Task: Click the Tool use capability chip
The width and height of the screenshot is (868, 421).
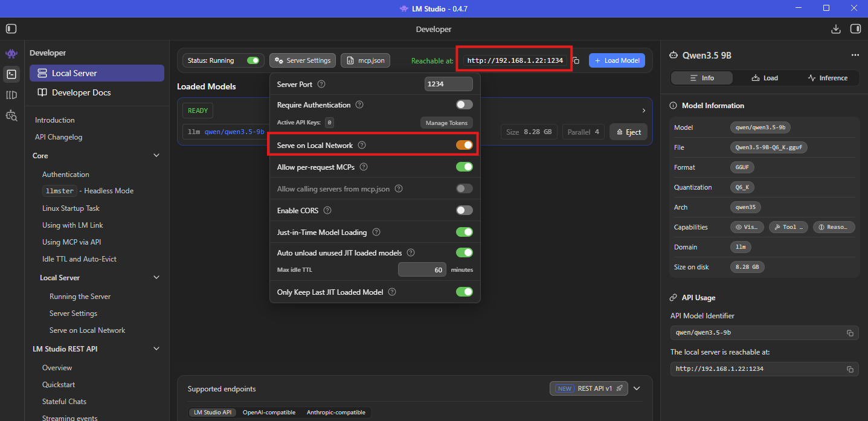Action: pyautogui.click(x=788, y=227)
